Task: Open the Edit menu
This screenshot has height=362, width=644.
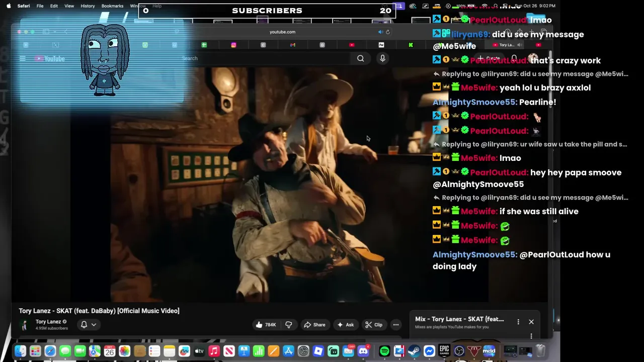Action: click(54, 6)
